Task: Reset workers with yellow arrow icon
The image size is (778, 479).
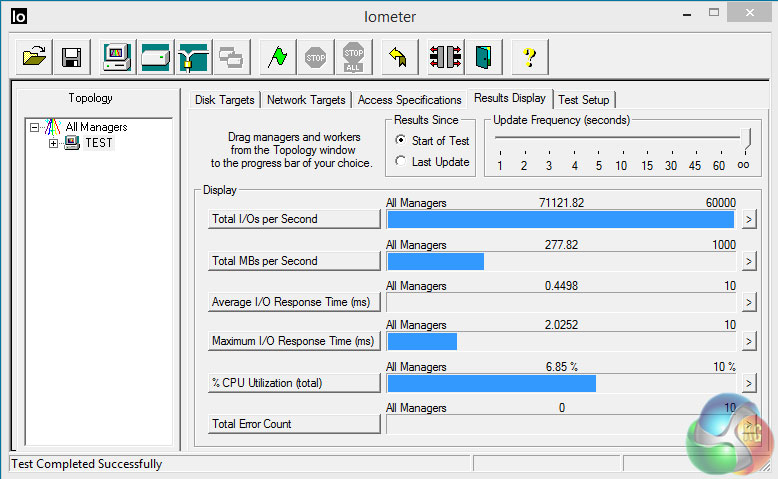Action: (x=399, y=57)
